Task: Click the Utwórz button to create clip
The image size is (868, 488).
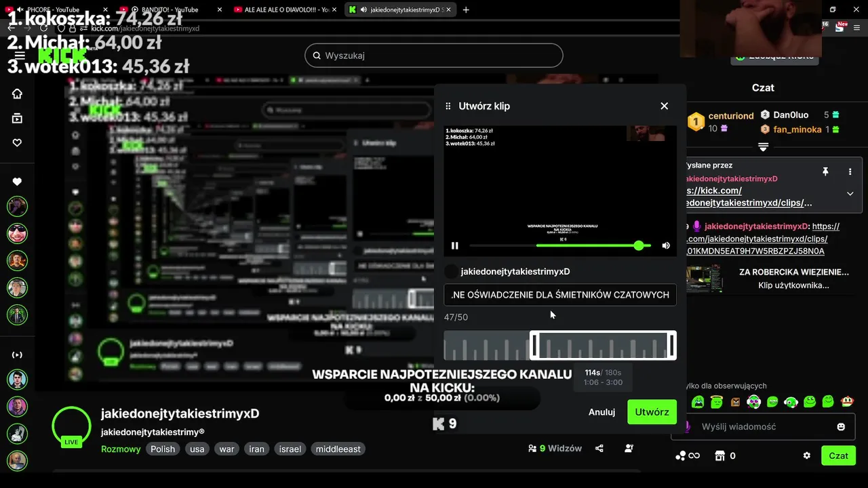Action: [x=652, y=412]
